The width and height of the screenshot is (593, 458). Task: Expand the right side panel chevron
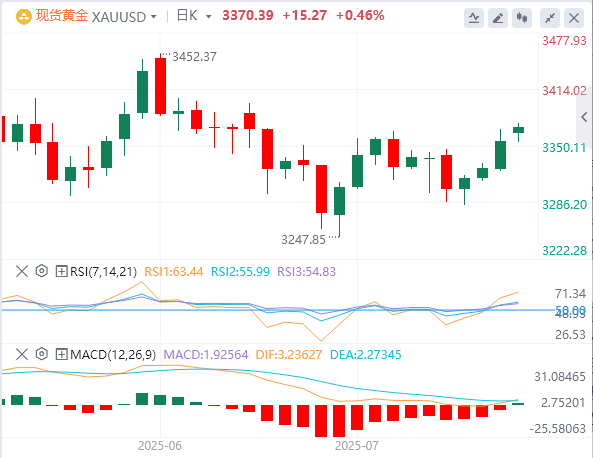[x=584, y=117]
